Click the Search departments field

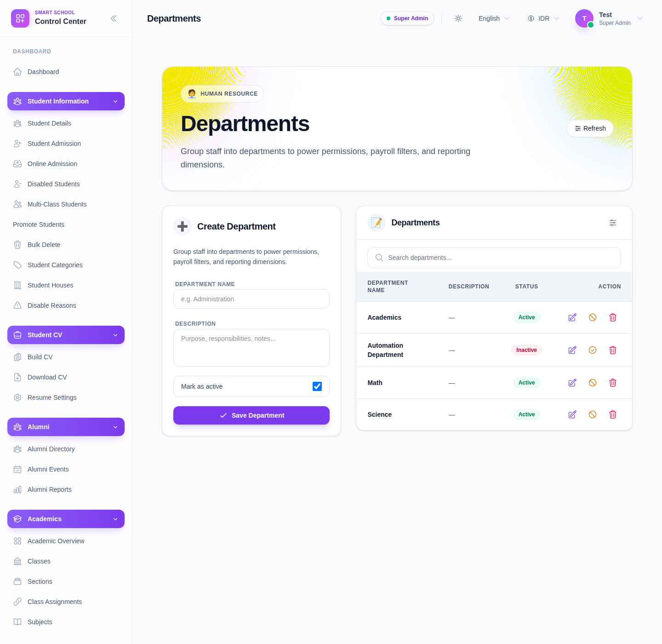tap(494, 258)
